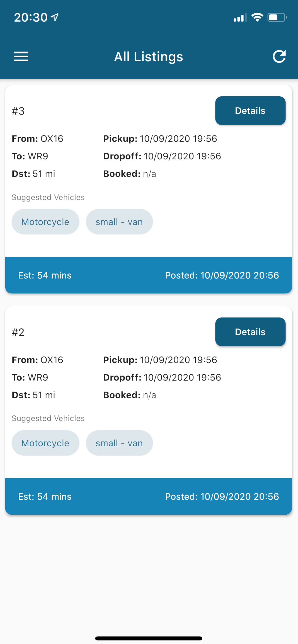Viewport: 298px width, 644px height.
Task: Tap the cellular signal bars icon
Action: [x=240, y=17]
